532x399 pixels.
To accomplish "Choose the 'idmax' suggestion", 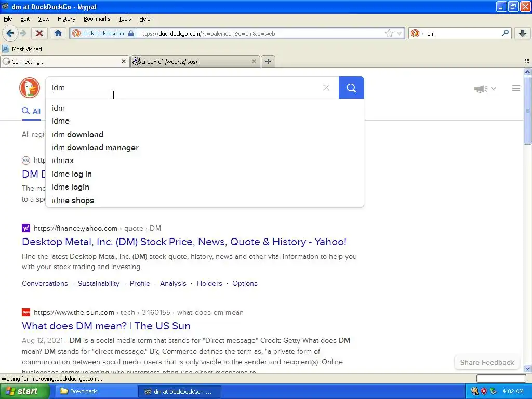I will [x=205, y=161].
